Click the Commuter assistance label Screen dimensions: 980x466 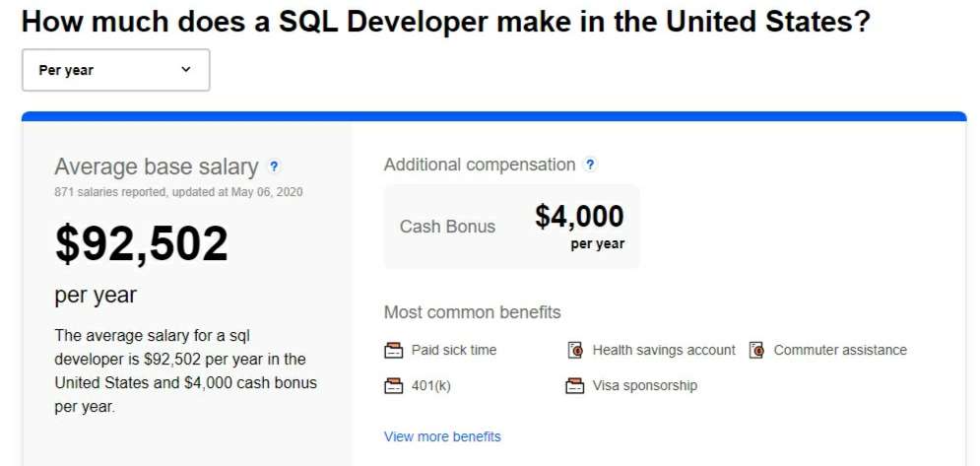[x=840, y=351]
